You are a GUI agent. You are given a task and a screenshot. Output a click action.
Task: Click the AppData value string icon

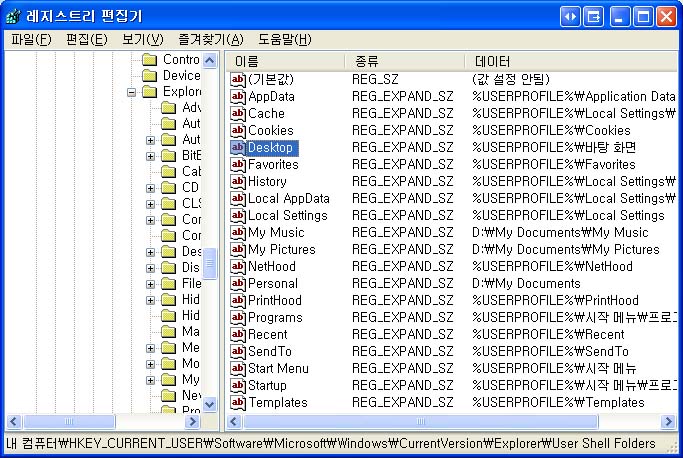coord(237,96)
